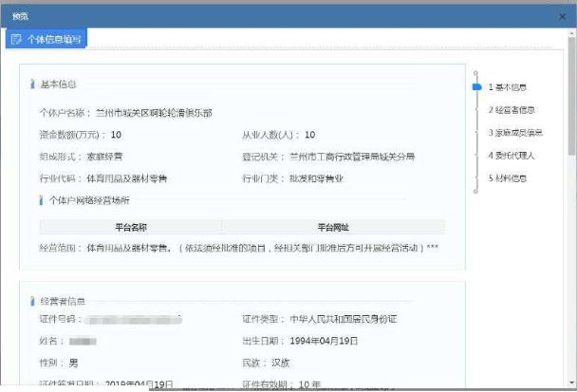The height and width of the screenshot is (392, 577).
Task: Click the 证件有效期 value 10 年
Action: 309,384
